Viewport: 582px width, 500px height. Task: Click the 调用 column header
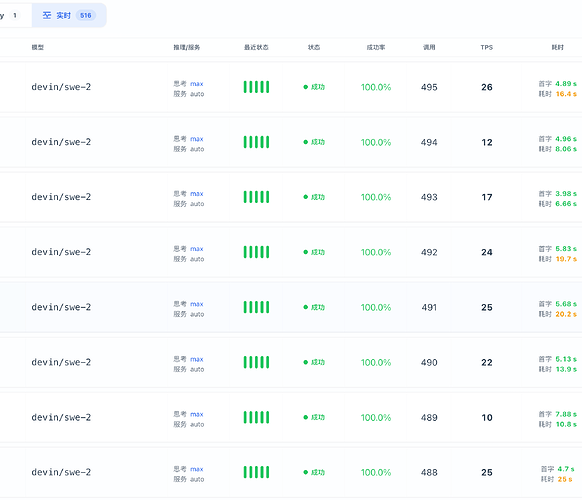pyautogui.click(x=429, y=47)
